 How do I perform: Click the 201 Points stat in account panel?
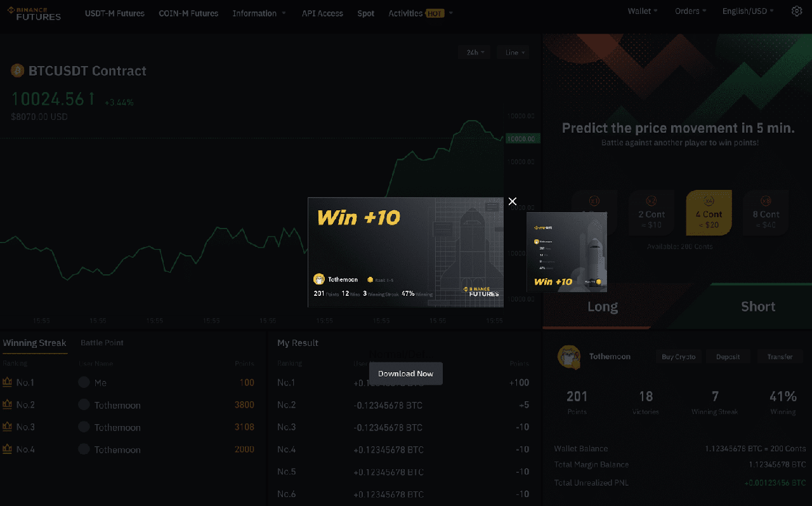(x=577, y=402)
